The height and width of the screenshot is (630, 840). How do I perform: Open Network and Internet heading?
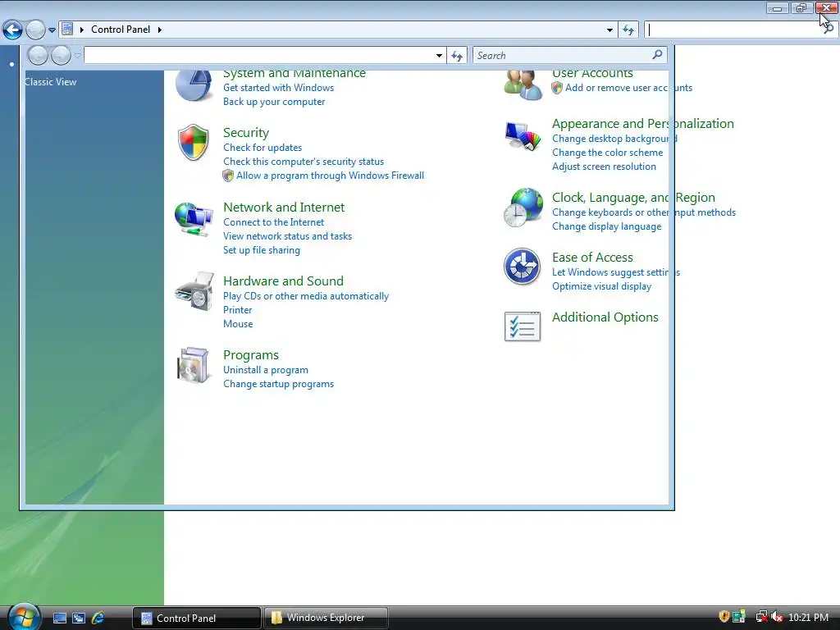point(284,207)
